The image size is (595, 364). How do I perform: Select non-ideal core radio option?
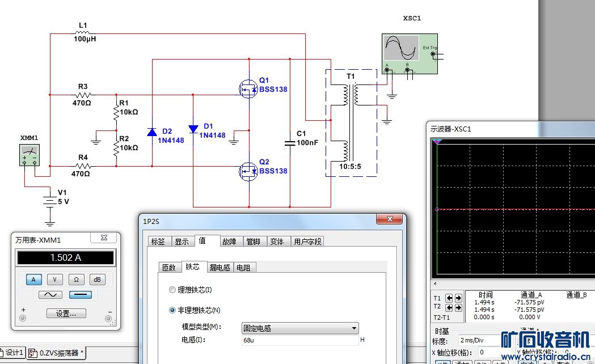pos(172,310)
